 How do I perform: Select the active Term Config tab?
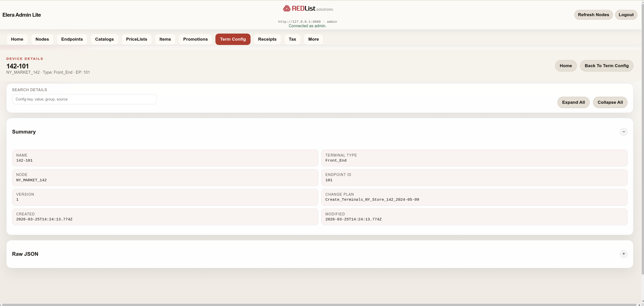point(233,39)
